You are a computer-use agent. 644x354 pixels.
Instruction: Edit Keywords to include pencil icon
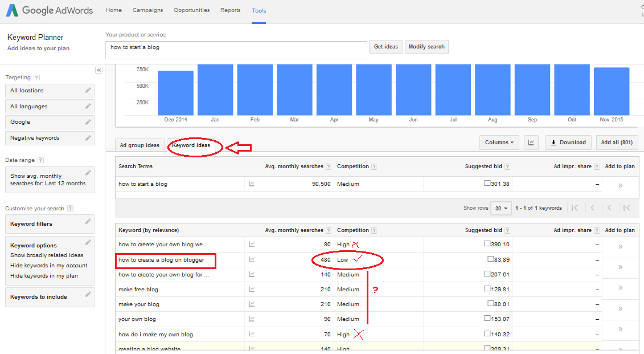tap(88, 294)
